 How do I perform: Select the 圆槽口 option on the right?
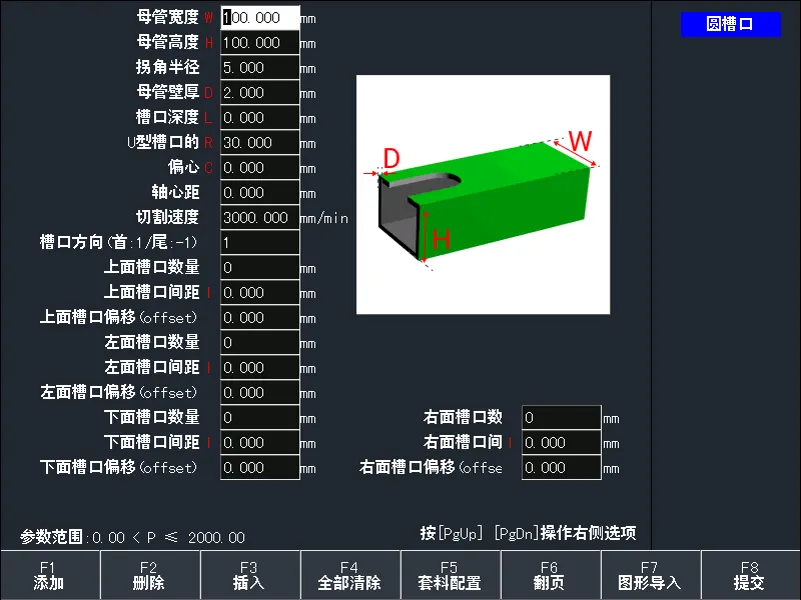coord(731,24)
